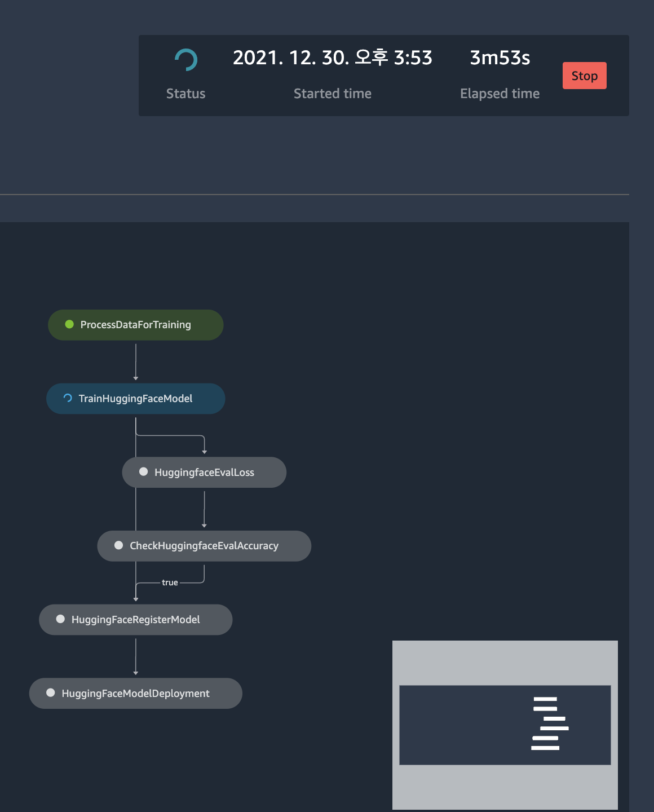
Task: Select the ProcessDataForTraining step node
Action: 136,325
